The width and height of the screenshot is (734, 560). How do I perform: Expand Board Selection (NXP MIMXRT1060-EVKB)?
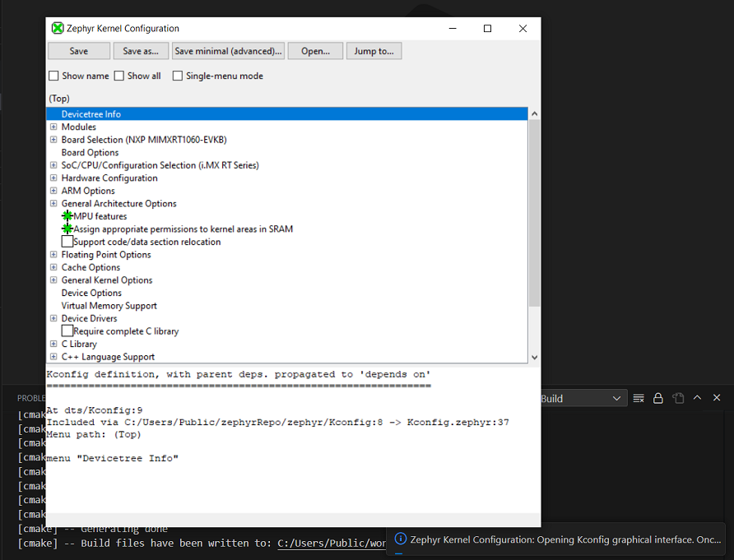click(x=53, y=139)
